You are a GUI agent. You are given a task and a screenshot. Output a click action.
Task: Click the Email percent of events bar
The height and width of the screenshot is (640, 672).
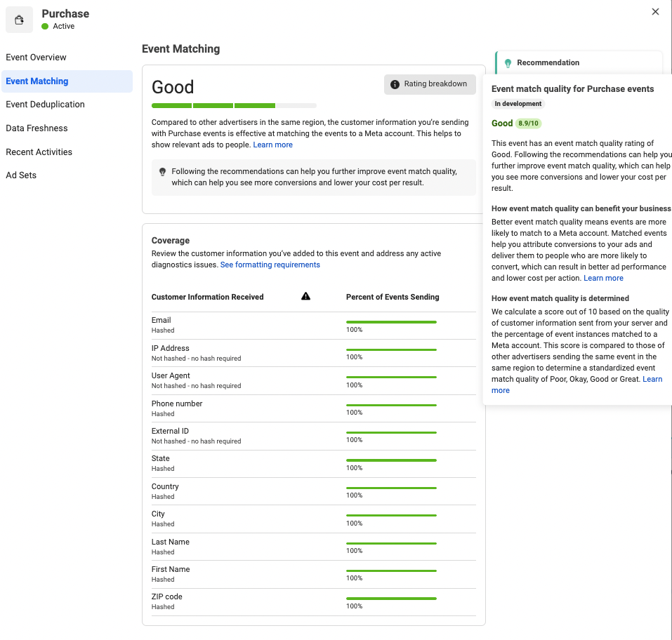(x=391, y=322)
